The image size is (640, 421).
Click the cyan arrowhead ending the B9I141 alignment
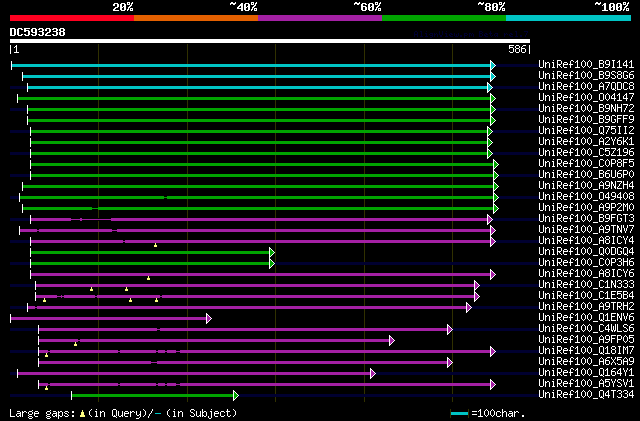(493, 65)
